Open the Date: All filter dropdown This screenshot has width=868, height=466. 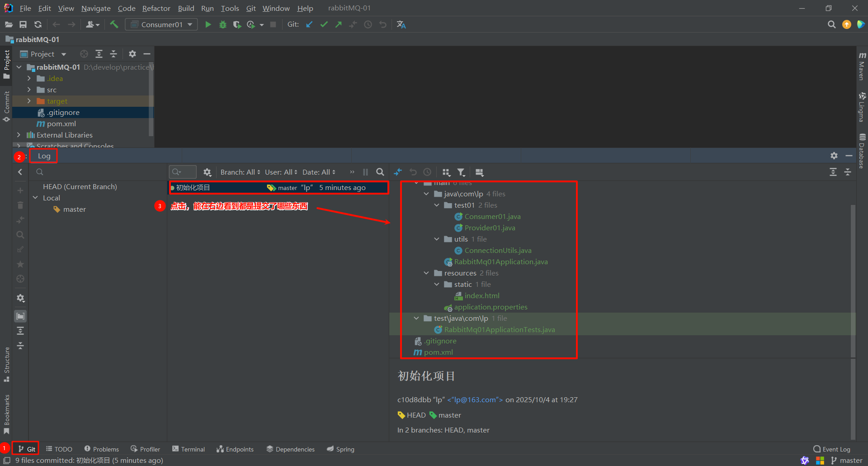tap(319, 172)
